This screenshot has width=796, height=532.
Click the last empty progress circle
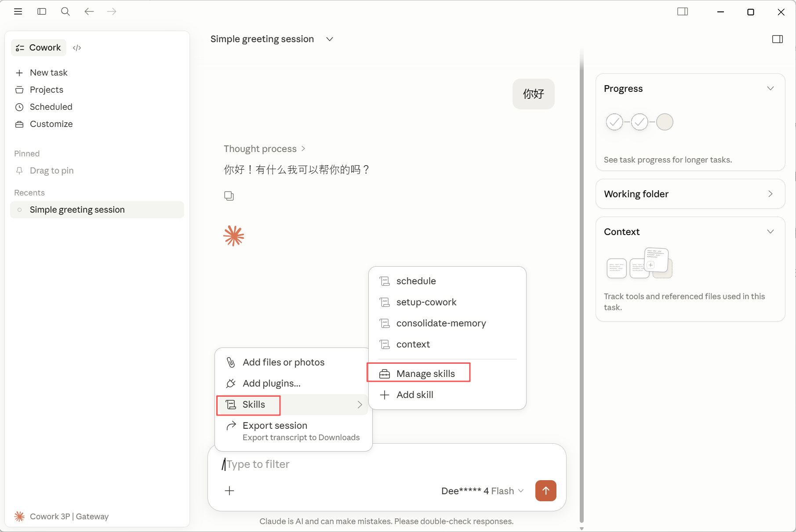point(665,122)
